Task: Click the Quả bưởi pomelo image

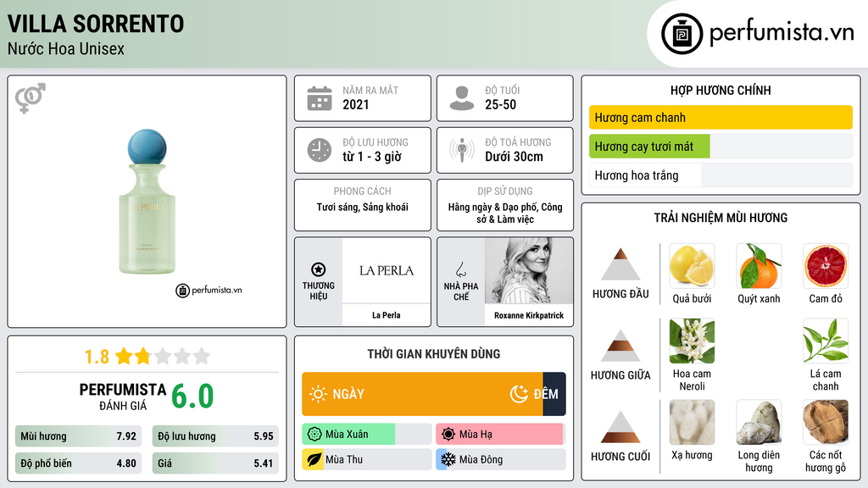Action: click(692, 266)
